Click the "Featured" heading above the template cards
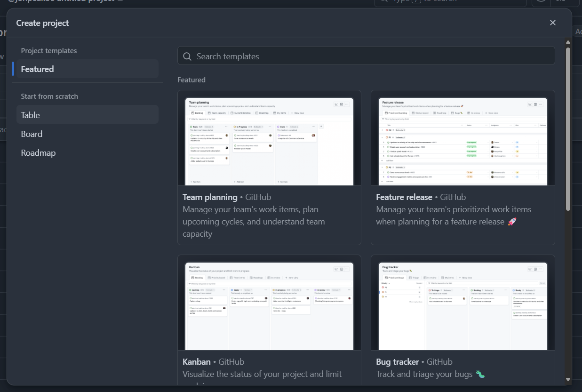Image resolution: width=582 pixels, height=392 pixels. [191, 80]
